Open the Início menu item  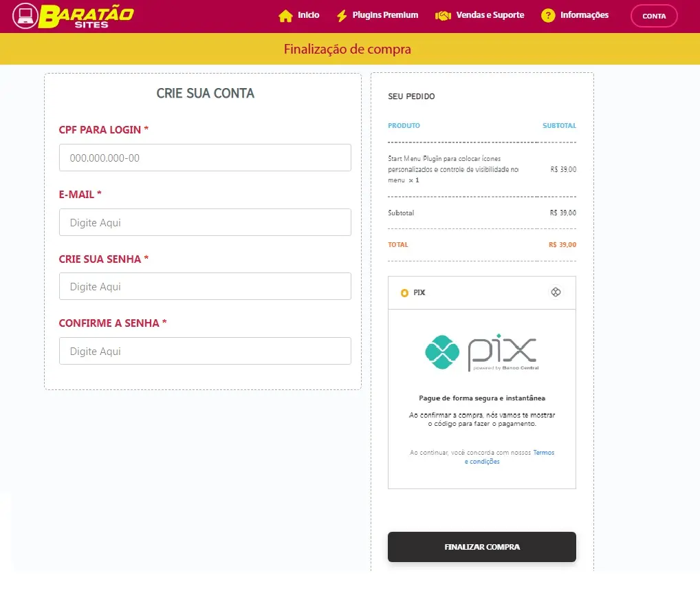point(308,15)
